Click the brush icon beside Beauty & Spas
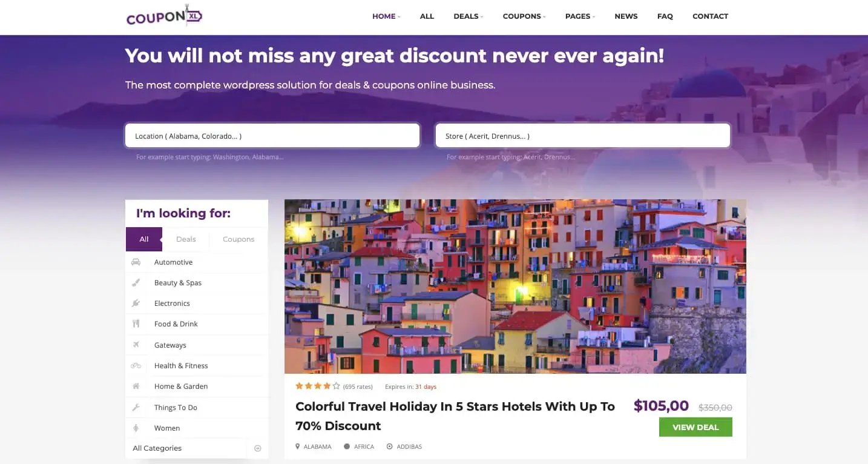The image size is (868, 464). tap(136, 283)
